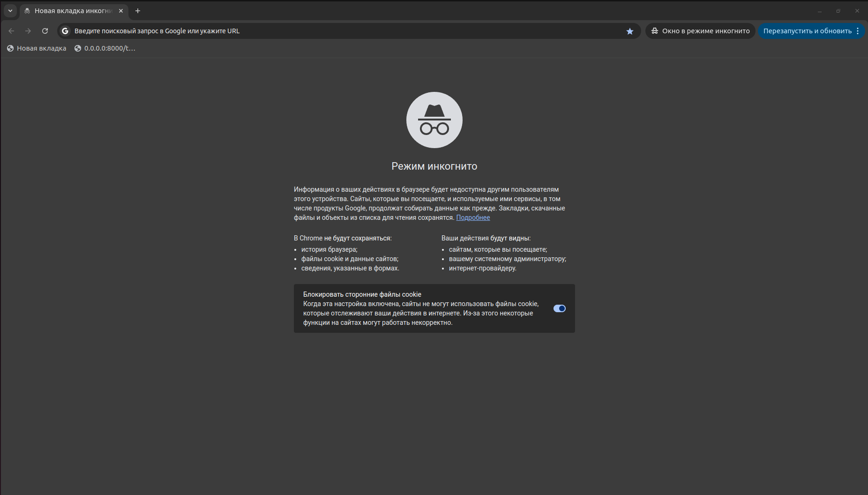This screenshot has height=495, width=868.
Task: Minimize the browser window
Action: [x=820, y=11]
